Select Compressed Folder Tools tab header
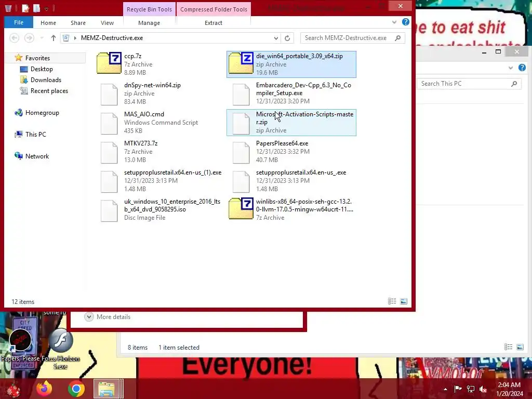Screen dimensions: 532x399 [214, 9]
